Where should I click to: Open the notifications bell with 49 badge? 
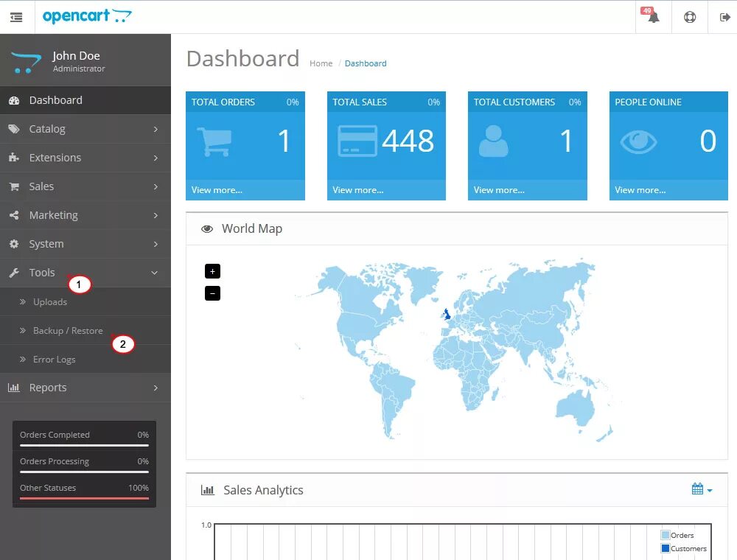(x=652, y=16)
